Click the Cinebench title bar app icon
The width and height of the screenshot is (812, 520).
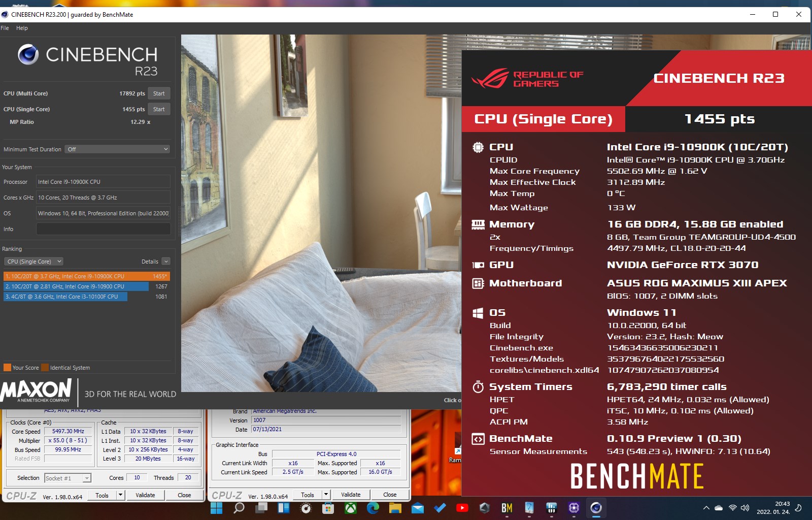[5, 14]
